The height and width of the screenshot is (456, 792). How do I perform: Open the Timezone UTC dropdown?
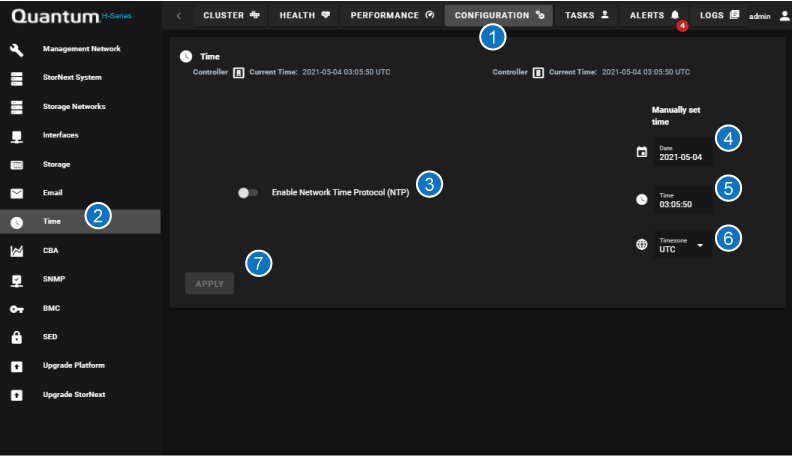(683, 245)
